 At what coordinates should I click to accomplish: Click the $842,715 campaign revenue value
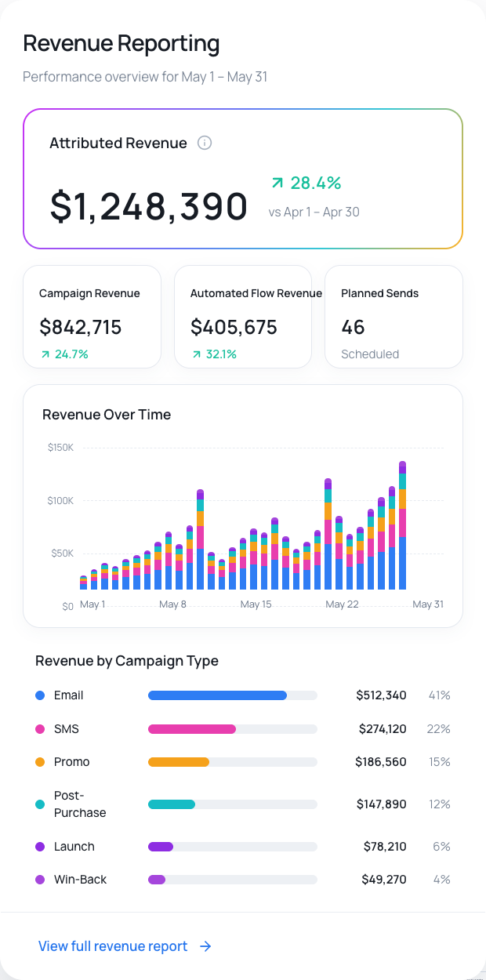tap(81, 327)
